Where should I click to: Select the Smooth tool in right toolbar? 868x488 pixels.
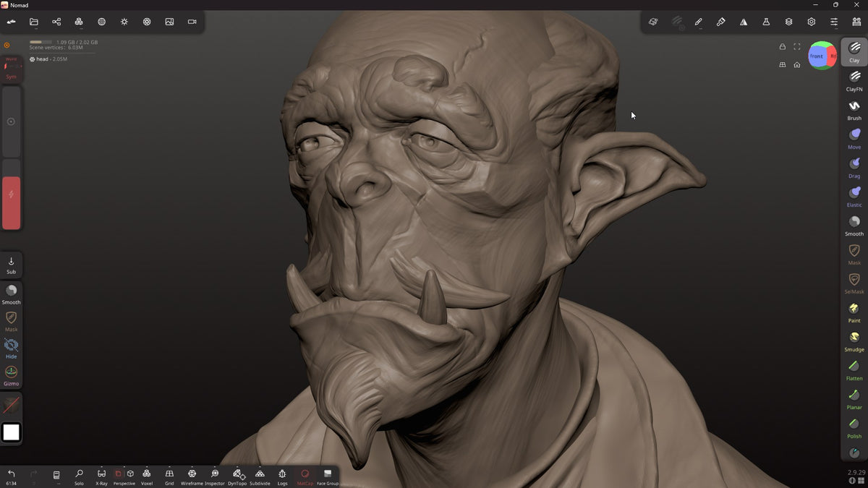point(854,225)
